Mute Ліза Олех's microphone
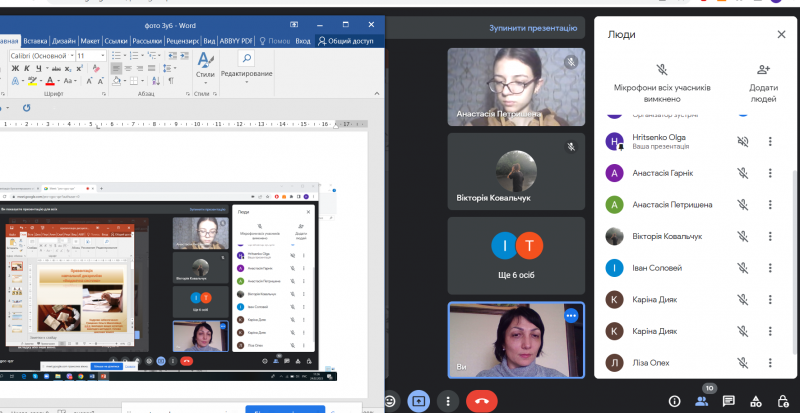 [x=742, y=363]
